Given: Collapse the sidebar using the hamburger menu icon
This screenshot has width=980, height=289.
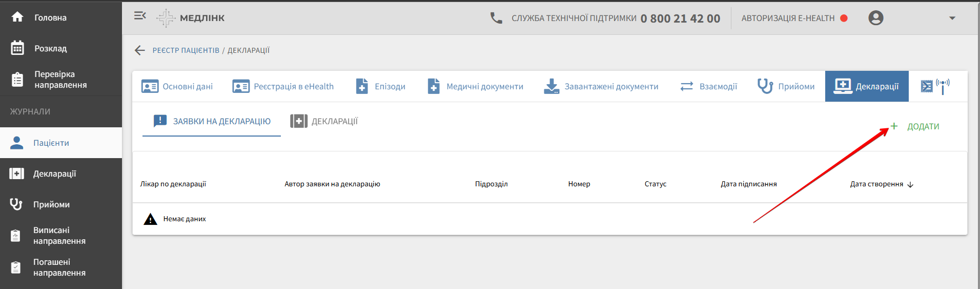Looking at the screenshot, I should click(x=140, y=16).
